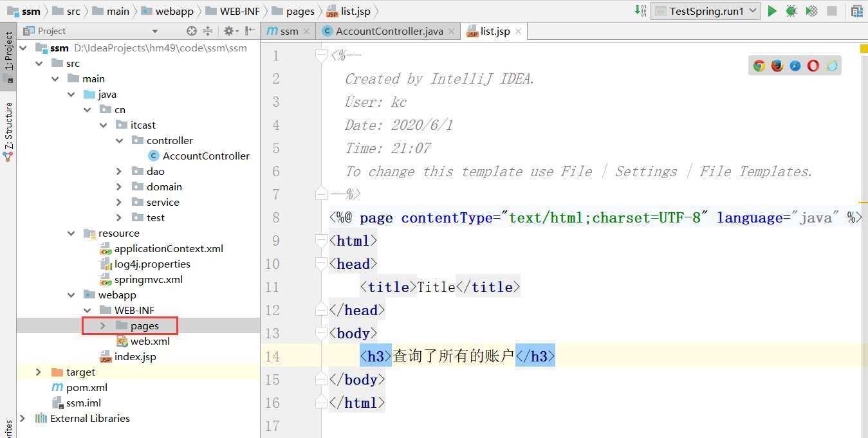Open page preview in Chrome browser
Viewport: 868px width, 438px height.
[759, 66]
